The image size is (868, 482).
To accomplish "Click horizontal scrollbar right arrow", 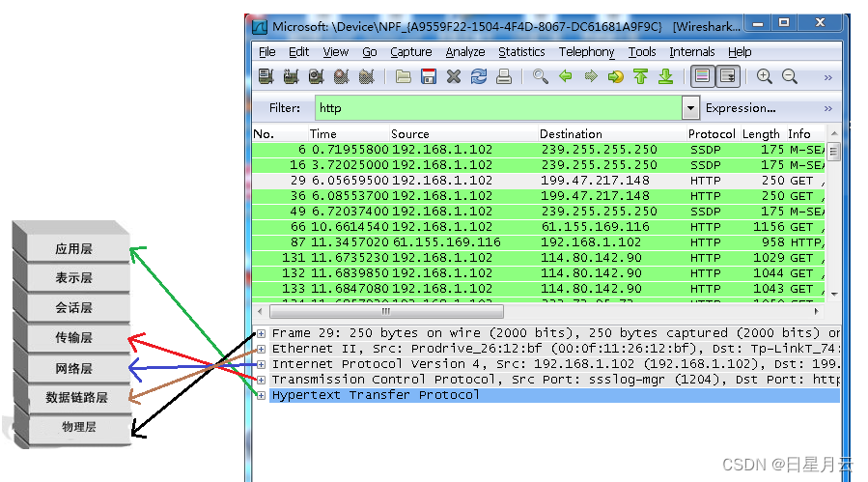I will pyautogui.click(x=816, y=311).
